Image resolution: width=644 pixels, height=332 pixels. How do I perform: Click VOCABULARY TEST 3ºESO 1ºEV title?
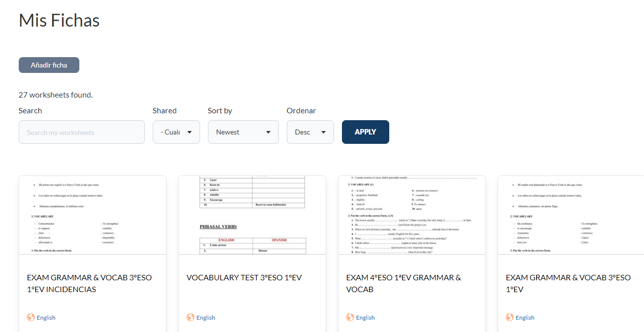coord(244,278)
